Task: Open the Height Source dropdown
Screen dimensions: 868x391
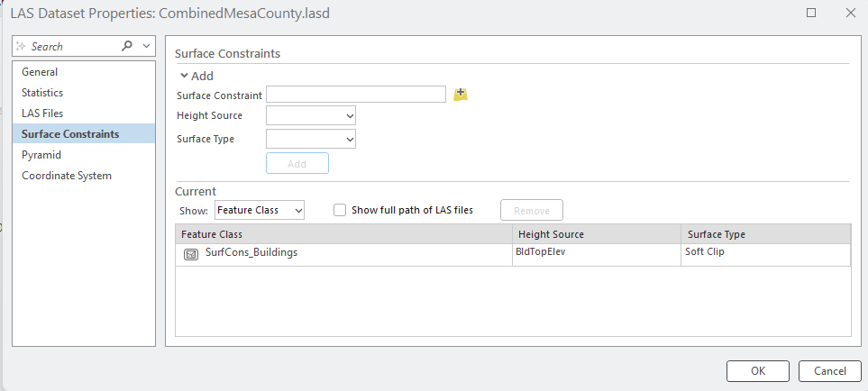Action: 311,115
